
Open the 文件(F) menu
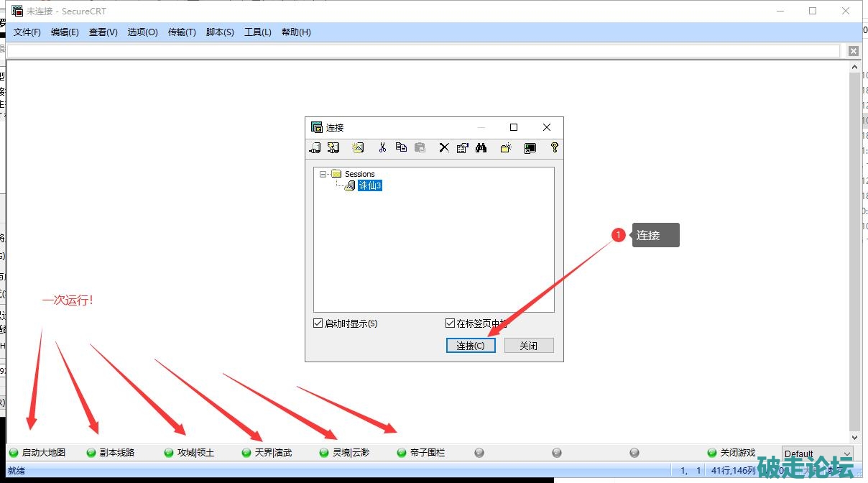pos(27,32)
